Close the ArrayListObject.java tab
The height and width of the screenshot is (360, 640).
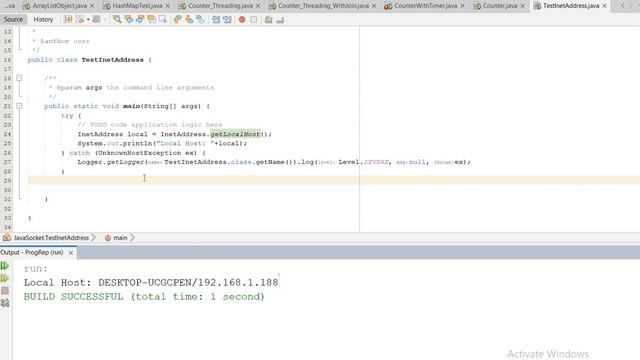coord(92,6)
